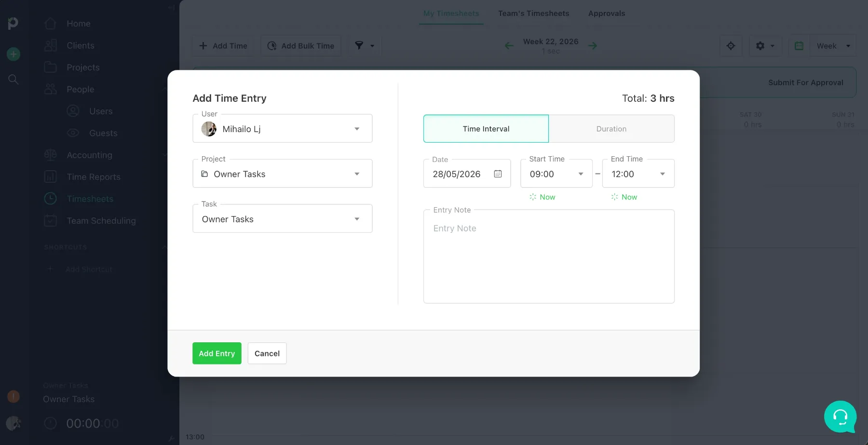Select the Duration mode
Image resolution: width=868 pixels, height=445 pixels.
[x=611, y=129]
